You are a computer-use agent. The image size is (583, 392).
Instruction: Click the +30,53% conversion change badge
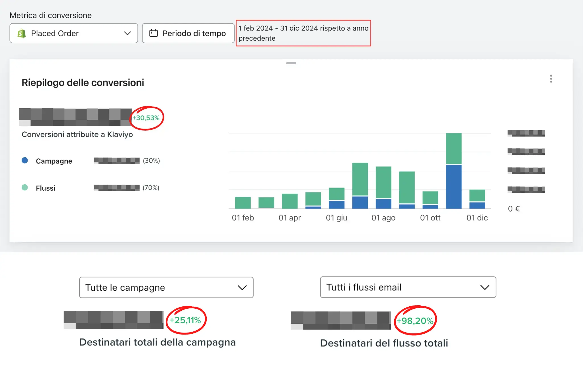pos(146,118)
